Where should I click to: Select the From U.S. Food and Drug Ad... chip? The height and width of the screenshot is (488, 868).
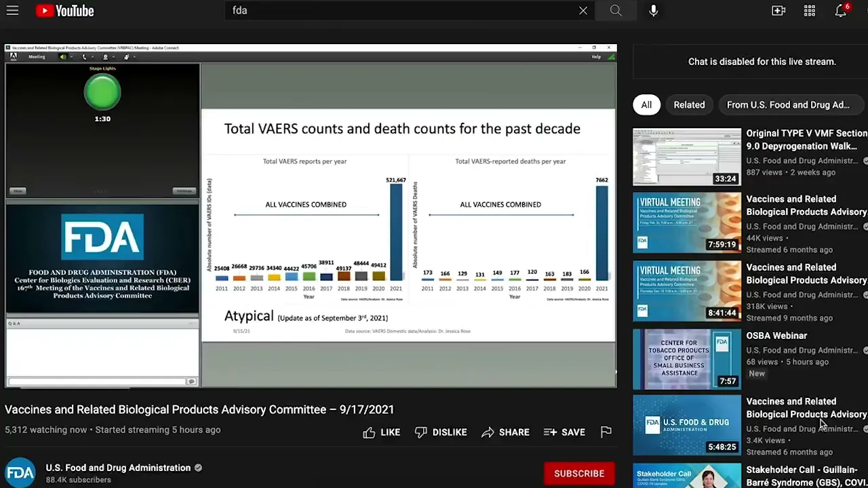pos(788,105)
